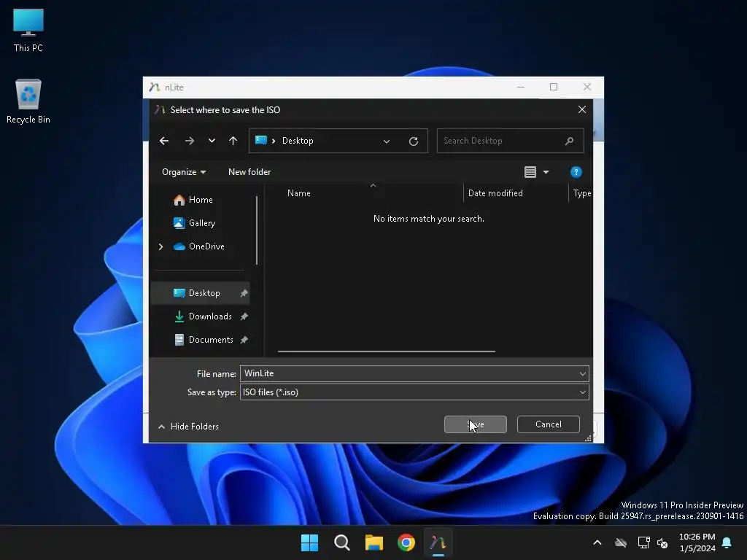Viewport: 747px width, 560px height.
Task: Minimize the nLite window
Action: point(521,87)
